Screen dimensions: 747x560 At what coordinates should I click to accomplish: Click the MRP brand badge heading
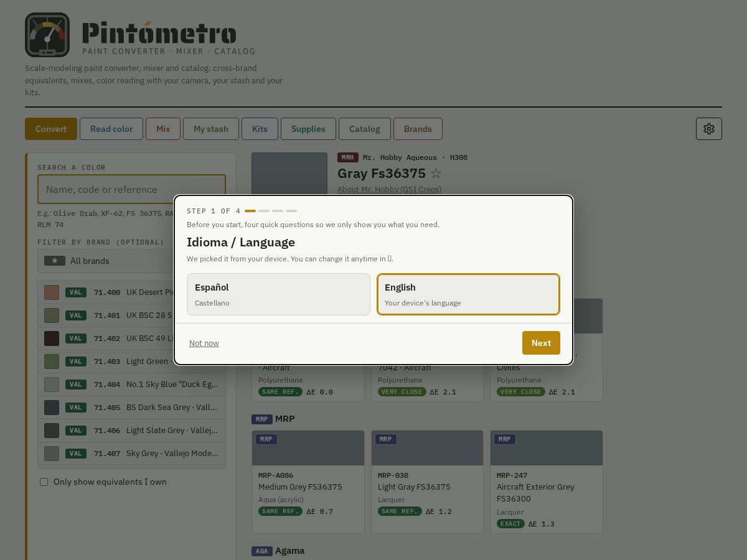(x=261, y=419)
